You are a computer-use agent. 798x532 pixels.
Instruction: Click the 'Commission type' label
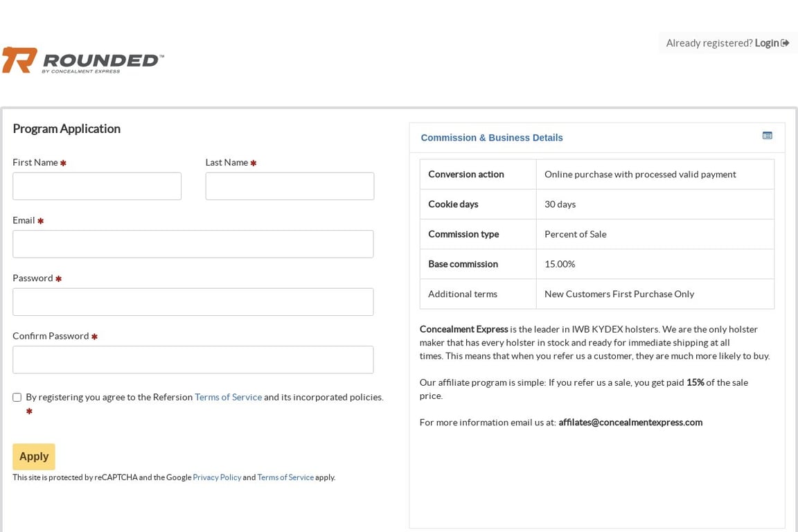[463, 234]
